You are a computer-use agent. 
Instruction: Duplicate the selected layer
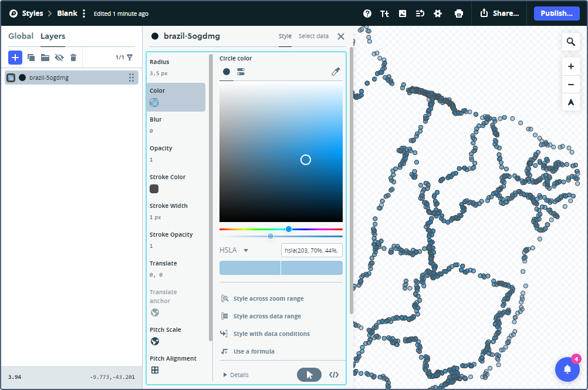click(31, 58)
